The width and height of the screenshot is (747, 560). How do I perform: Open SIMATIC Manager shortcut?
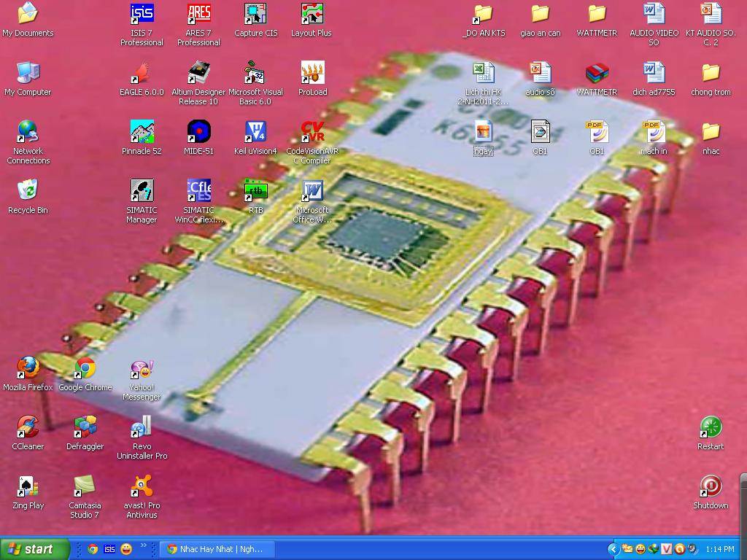tap(142, 190)
